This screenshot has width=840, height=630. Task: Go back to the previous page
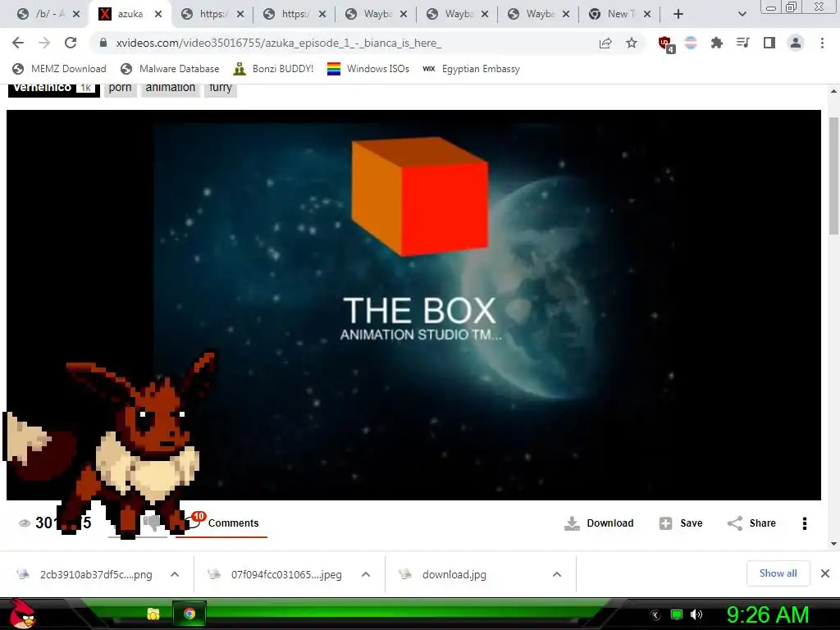[18, 43]
